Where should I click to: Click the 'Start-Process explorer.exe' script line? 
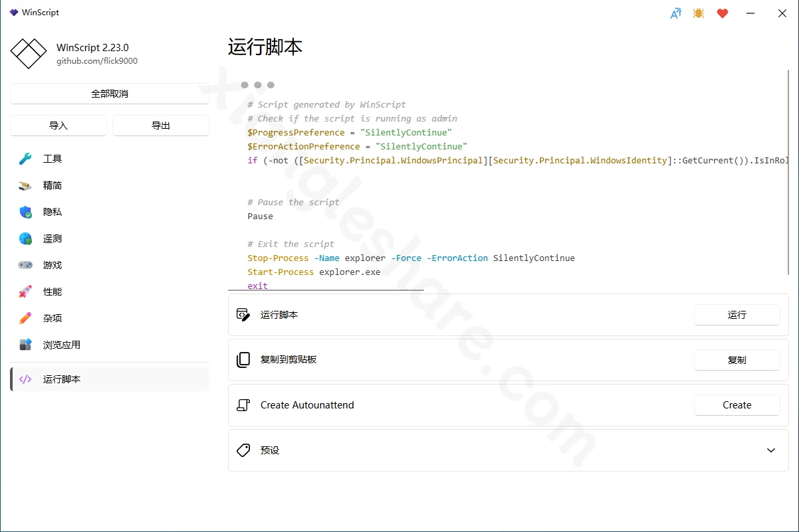[314, 272]
